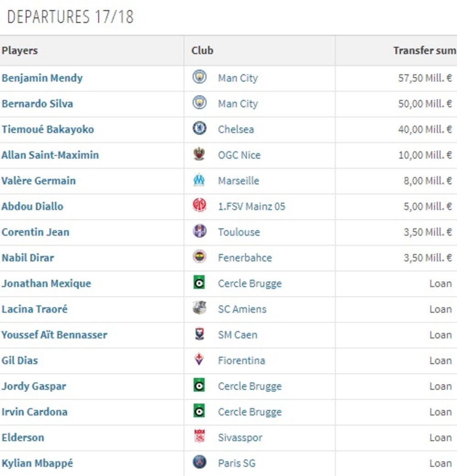Screen dimensions: 457x476
Task: Click the Toulouse club crest icon
Action: (199, 231)
